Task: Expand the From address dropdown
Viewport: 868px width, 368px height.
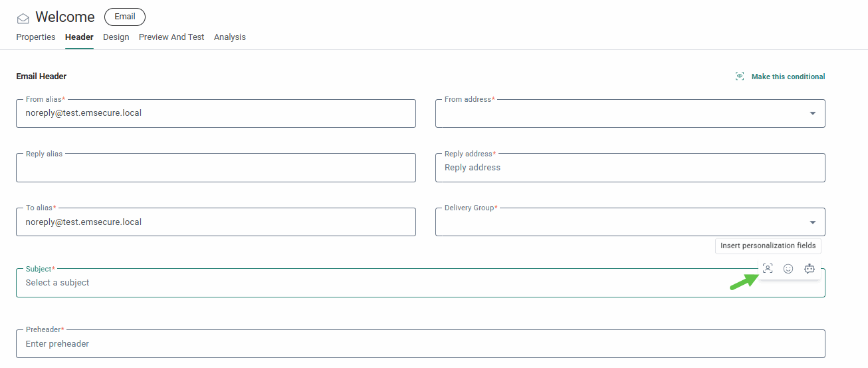Action: [812, 114]
